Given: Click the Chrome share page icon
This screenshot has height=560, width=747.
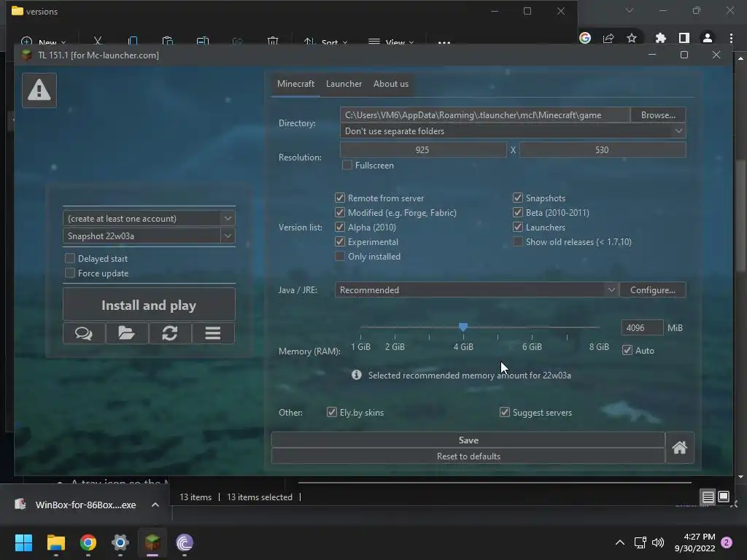Looking at the screenshot, I should tap(608, 38).
